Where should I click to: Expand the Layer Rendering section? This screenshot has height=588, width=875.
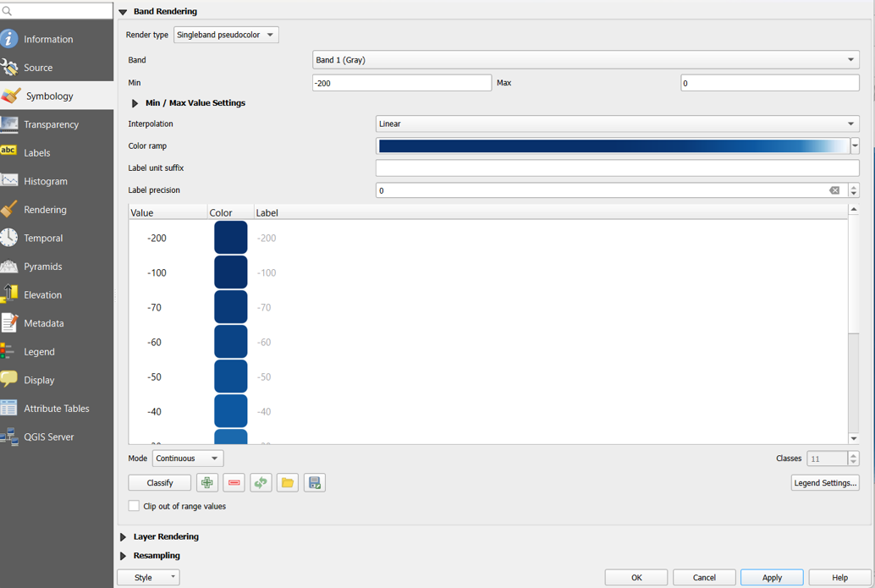tap(124, 537)
